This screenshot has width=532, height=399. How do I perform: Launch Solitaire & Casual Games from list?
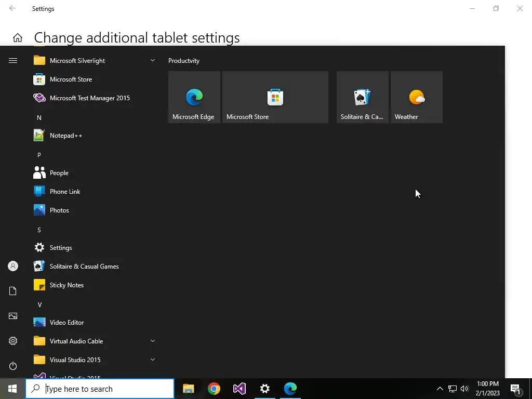[95, 266]
